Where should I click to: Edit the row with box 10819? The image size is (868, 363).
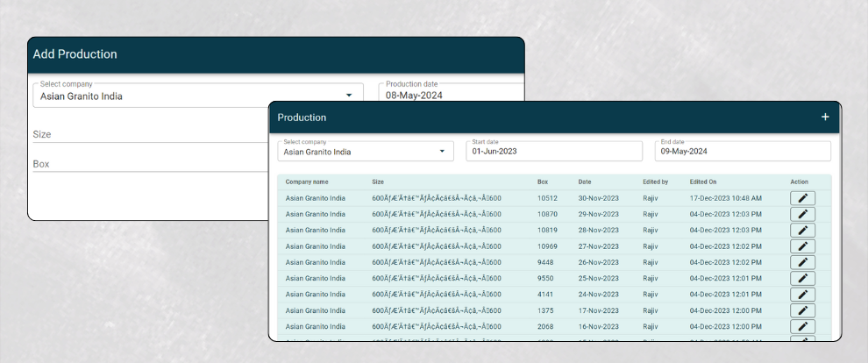(x=802, y=230)
